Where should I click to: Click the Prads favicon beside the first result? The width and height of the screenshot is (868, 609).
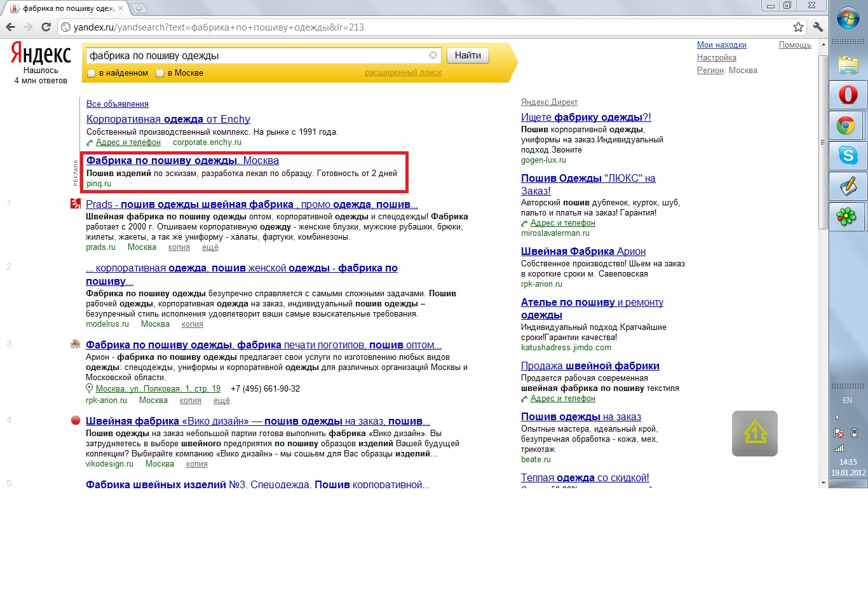76,204
